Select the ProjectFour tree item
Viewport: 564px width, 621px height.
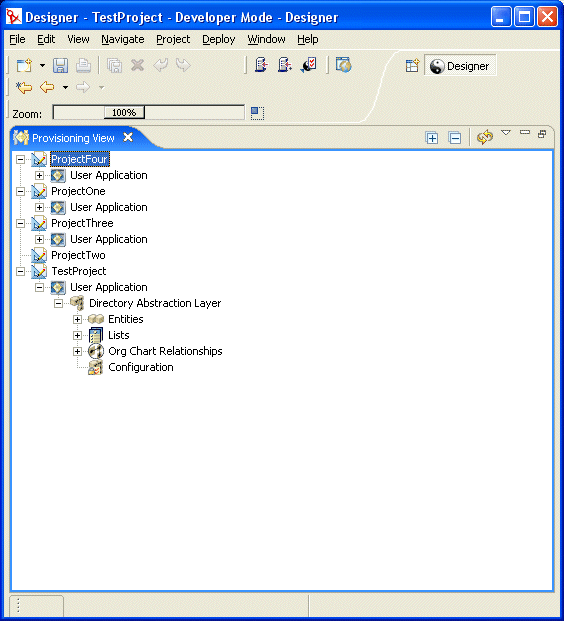coord(80,159)
